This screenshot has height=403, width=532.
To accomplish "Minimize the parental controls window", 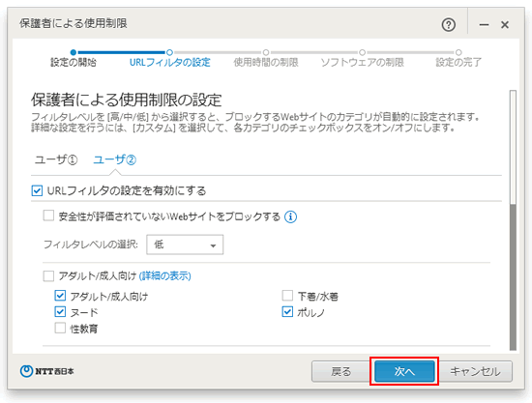I will click(485, 25).
